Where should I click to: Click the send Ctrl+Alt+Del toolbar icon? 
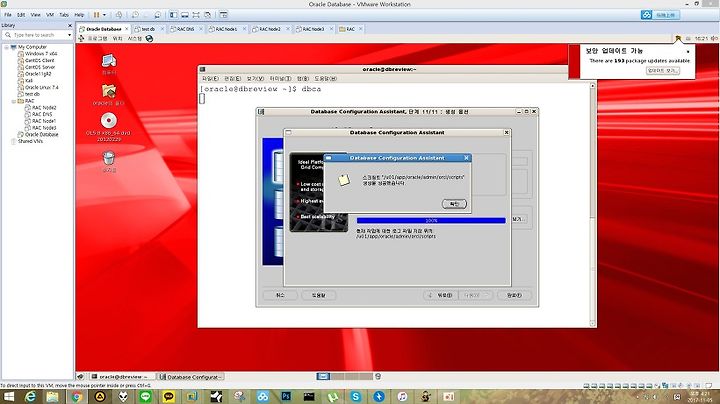(119, 15)
